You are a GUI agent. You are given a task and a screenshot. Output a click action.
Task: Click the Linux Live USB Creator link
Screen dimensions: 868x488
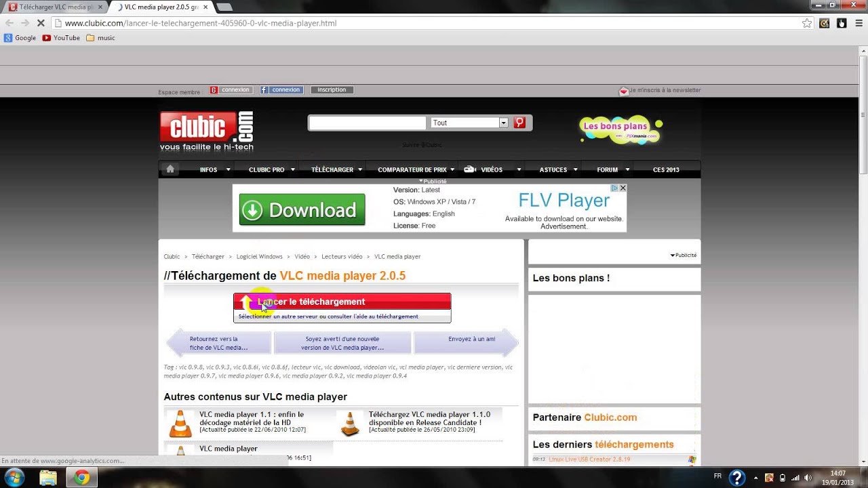click(x=589, y=460)
